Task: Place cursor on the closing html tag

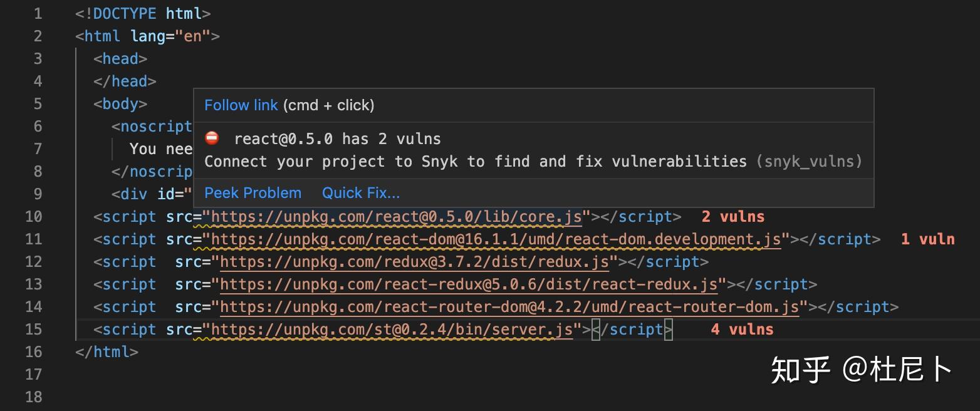Action: click(107, 352)
